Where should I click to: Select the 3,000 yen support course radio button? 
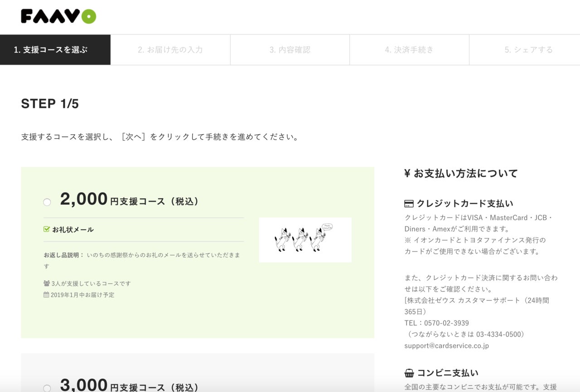(47, 388)
